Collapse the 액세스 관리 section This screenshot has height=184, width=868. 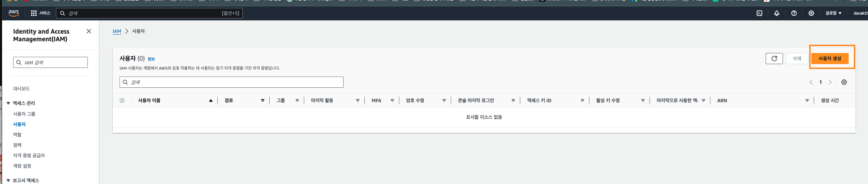[x=8, y=103]
